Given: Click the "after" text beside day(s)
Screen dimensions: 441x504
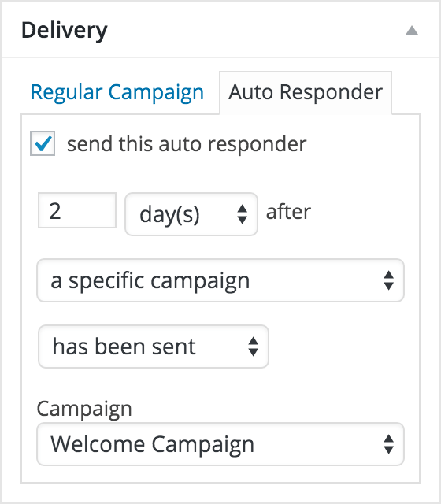Looking at the screenshot, I should [x=288, y=212].
